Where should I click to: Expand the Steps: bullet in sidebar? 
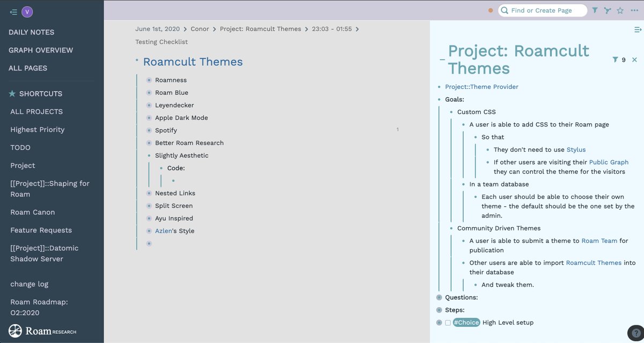click(439, 310)
